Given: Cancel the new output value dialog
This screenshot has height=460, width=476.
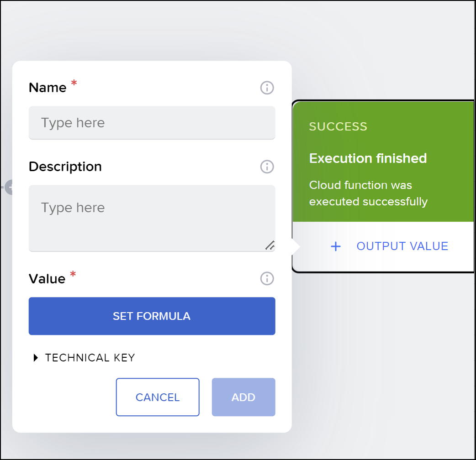Looking at the screenshot, I should tap(158, 397).
